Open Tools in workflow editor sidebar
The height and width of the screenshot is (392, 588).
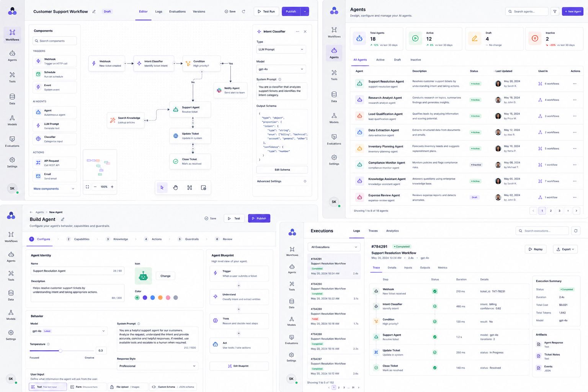12,77
